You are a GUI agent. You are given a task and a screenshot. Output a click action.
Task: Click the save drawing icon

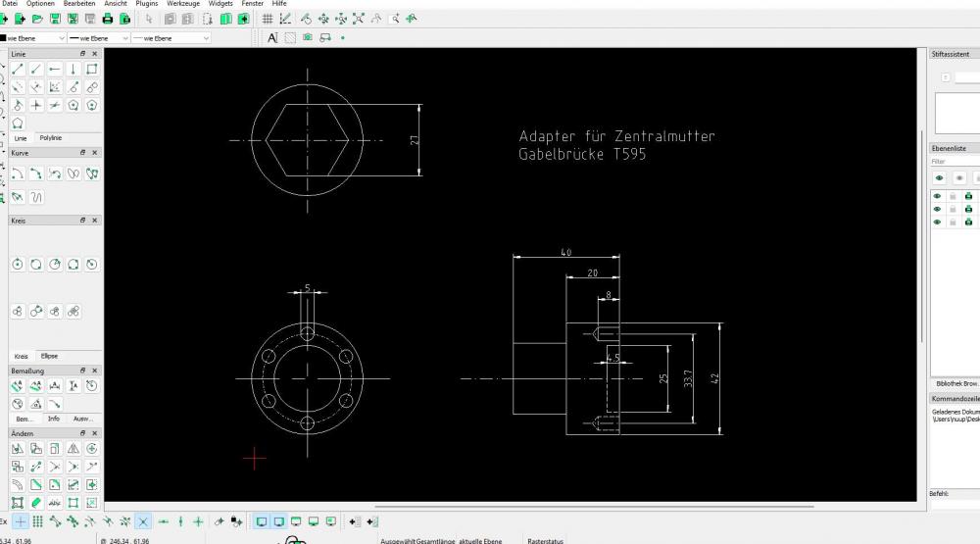[x=56, y=19]
